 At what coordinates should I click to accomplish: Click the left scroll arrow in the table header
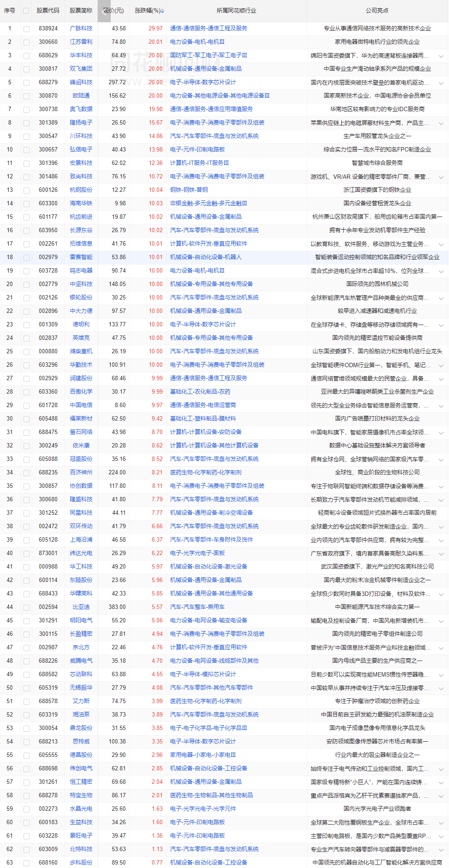(x=104, y=11)
